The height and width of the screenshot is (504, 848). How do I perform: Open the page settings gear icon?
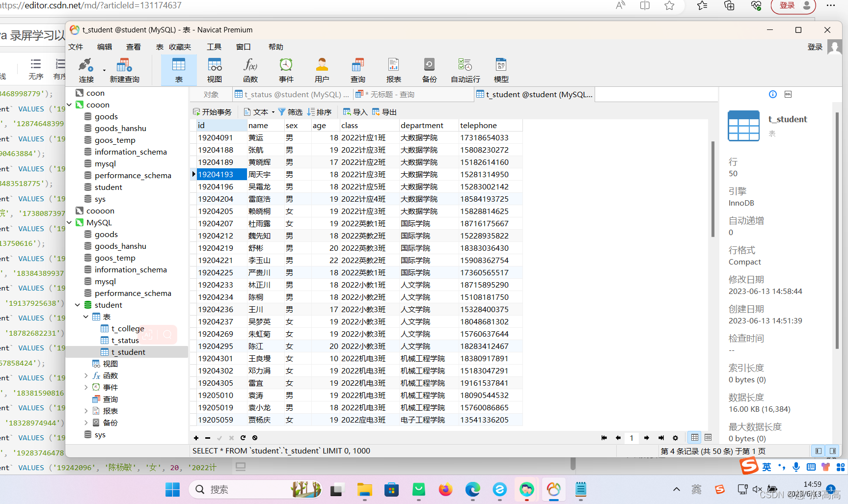pos(675,438)
